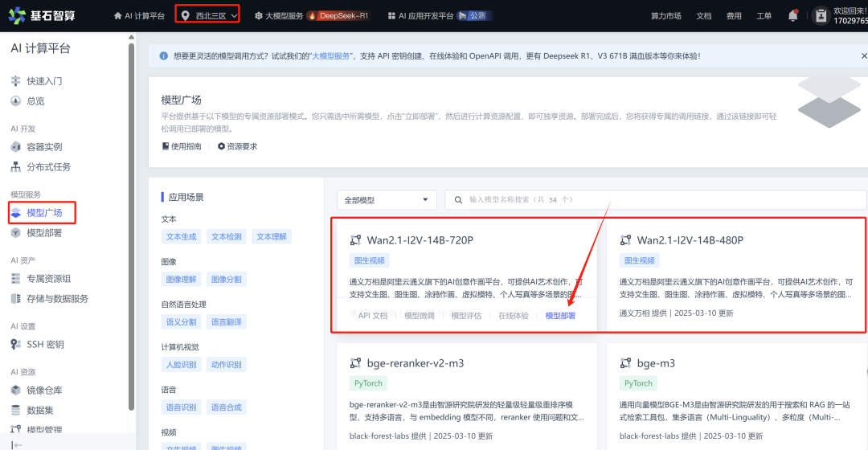868x450 pixels.
Task: Click the search magnifier icon
Action: tap(458, 200)
